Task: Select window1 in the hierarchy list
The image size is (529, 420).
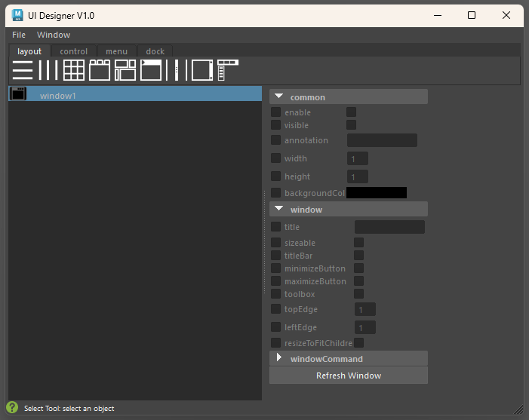Action: point(58,96)
